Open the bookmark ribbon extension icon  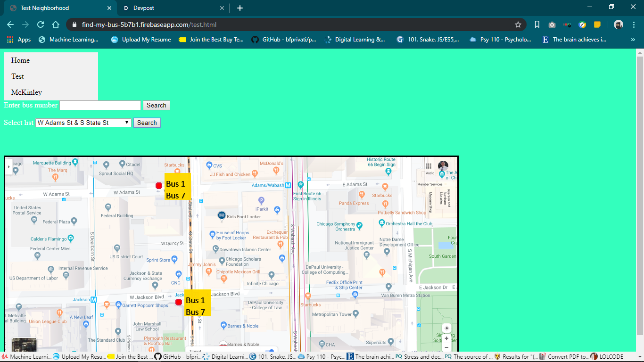pos(537,25)
